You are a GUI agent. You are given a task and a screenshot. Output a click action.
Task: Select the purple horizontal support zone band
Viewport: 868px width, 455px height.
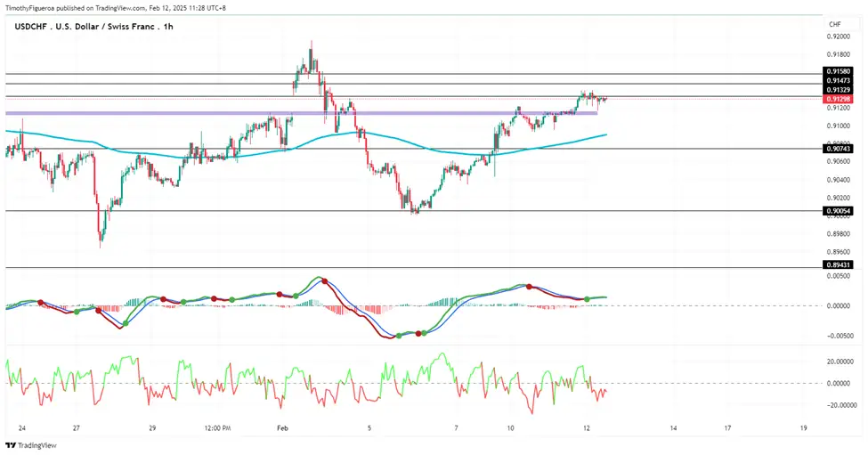click(302, 113)
